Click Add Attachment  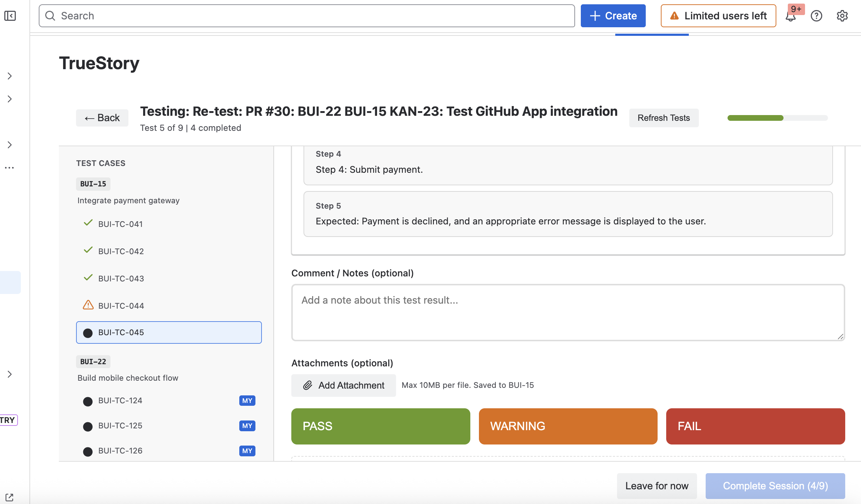click(344, 385)
